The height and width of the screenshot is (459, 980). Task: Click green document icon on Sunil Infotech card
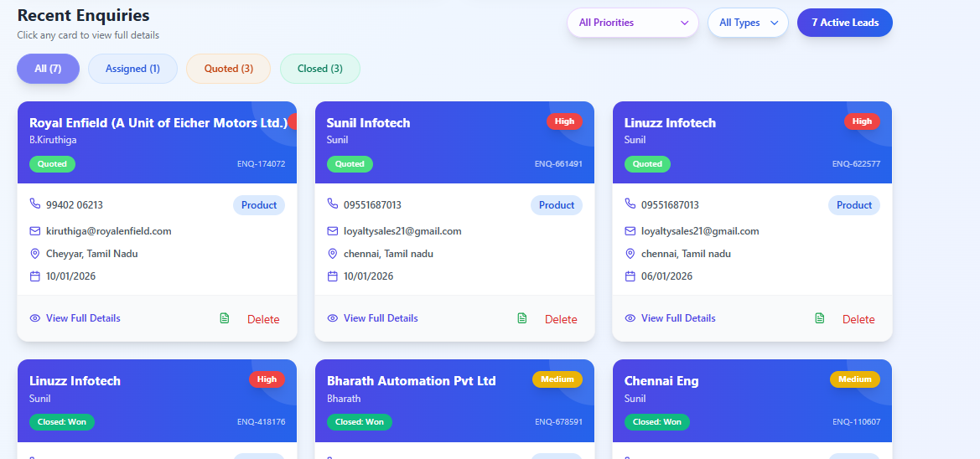pos(522,318)
